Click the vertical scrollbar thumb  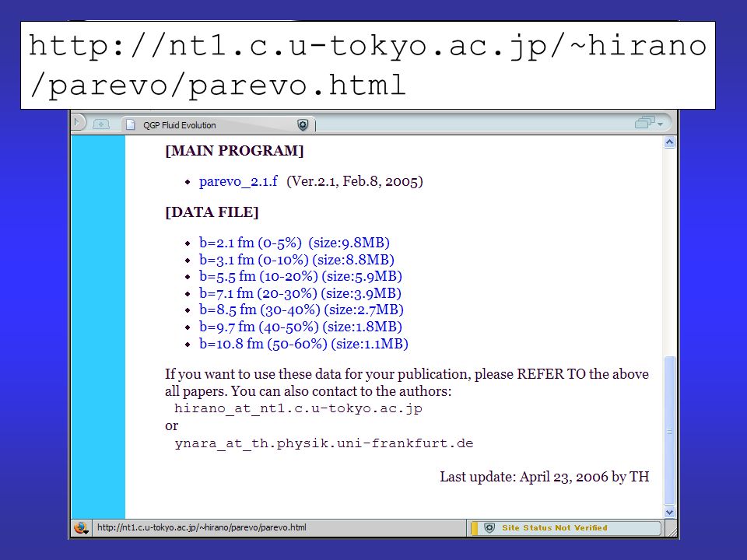[669, 430]
